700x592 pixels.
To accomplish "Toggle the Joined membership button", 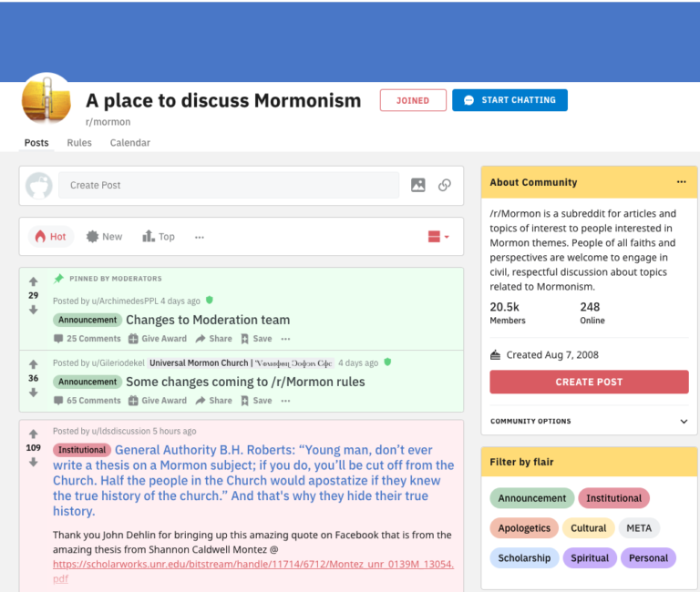I will [413, 100].
